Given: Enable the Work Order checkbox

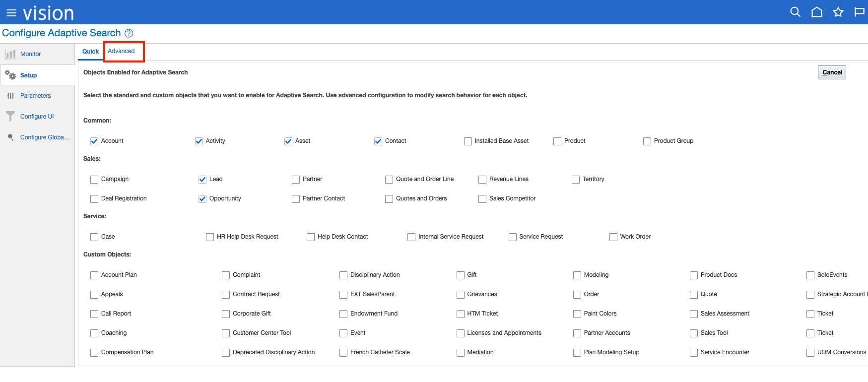Looking at the screenshot, I should click(x=613, y=237).
